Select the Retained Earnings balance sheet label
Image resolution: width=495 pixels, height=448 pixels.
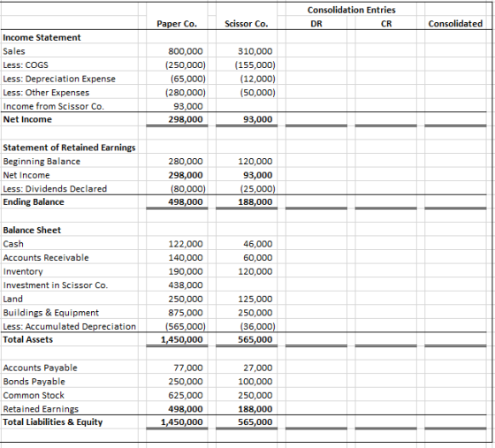41,409
